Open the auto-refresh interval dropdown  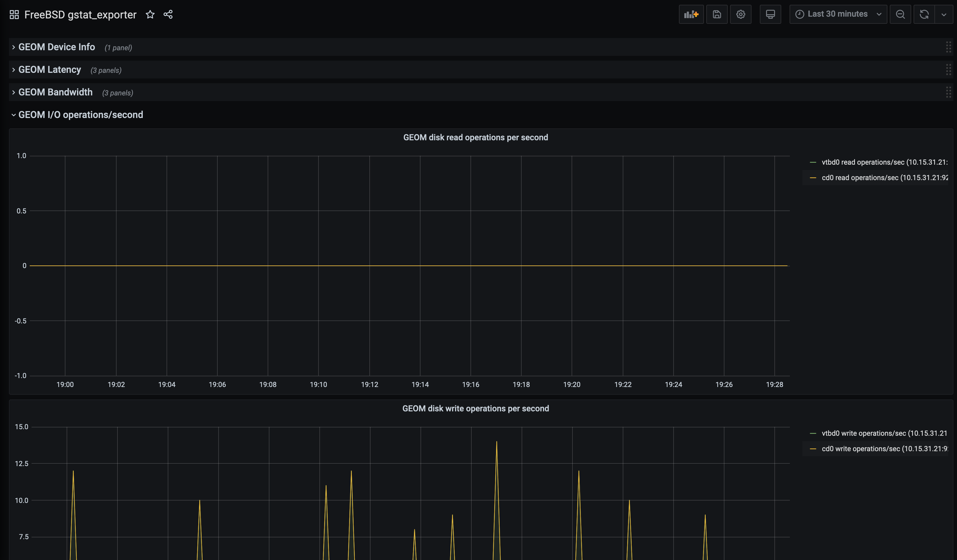pos(944,14)
